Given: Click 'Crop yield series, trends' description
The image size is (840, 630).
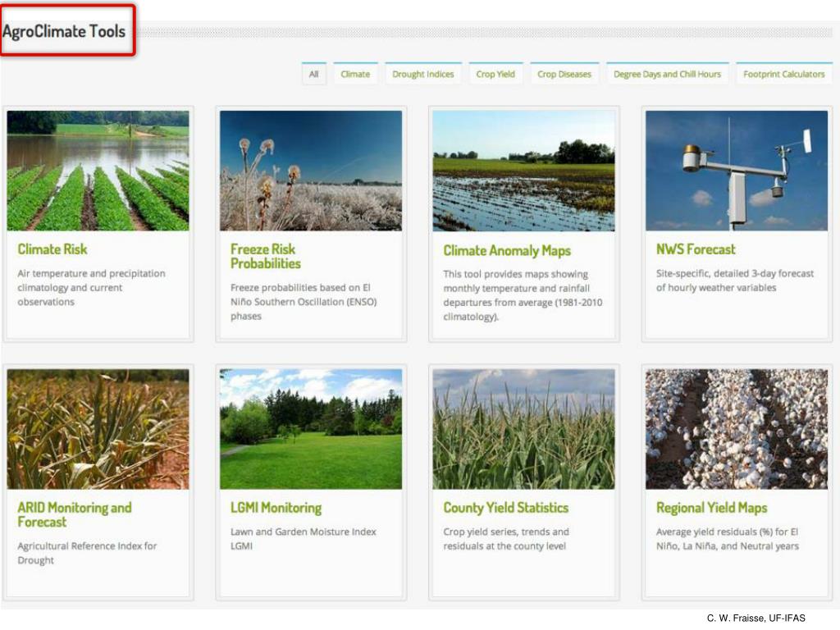Looking at the screenshot, I should (x=506, y=538).
